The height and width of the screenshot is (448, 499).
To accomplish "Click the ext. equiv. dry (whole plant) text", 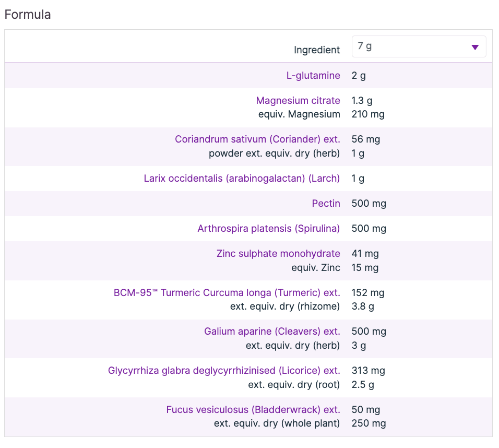I will [x=277, y=424].
